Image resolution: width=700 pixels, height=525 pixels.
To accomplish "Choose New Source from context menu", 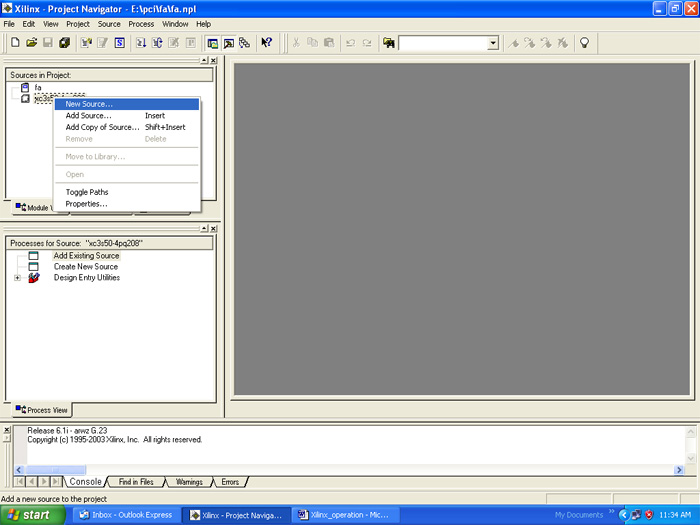I will tap(127, 104).
